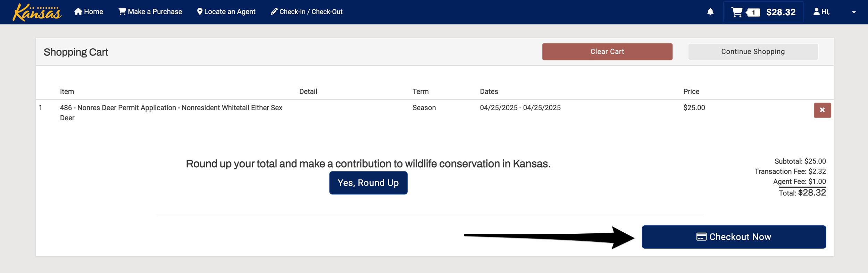Click the credit card icon on Checkout Now
The image size is (868, 273).
pos(701,236)
